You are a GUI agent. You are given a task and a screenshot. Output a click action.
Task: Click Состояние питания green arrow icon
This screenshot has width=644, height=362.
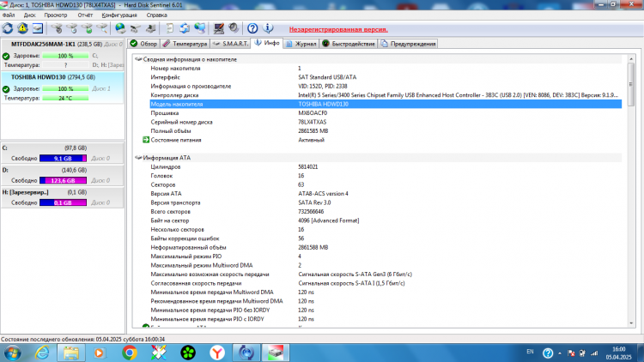click(146, 140)
